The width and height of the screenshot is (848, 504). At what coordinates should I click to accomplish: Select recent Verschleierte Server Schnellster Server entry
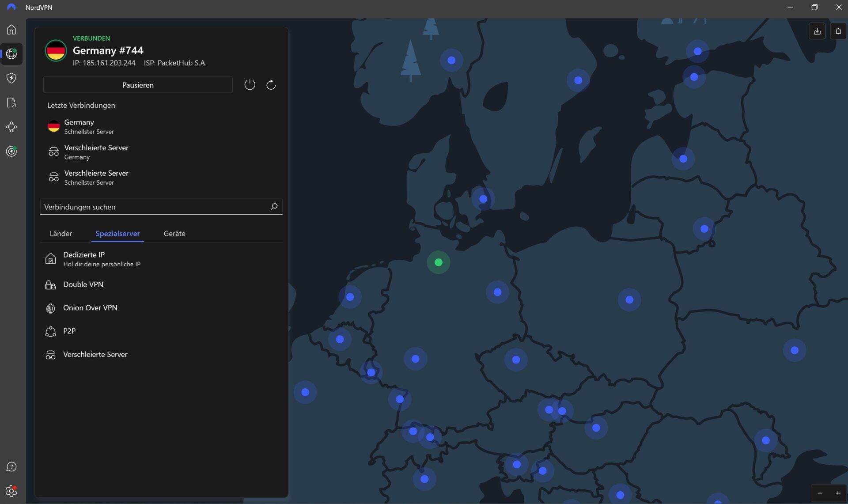[x=161, y=177]
